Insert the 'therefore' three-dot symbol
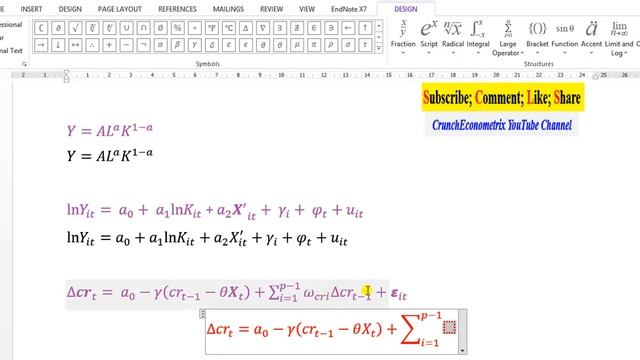 [x=92, y=45]
